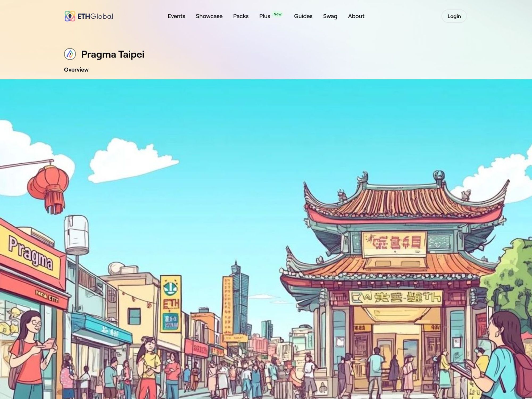Click the Pragma Taipei event icon
The image size is (532, 399).
pos(70,54)
